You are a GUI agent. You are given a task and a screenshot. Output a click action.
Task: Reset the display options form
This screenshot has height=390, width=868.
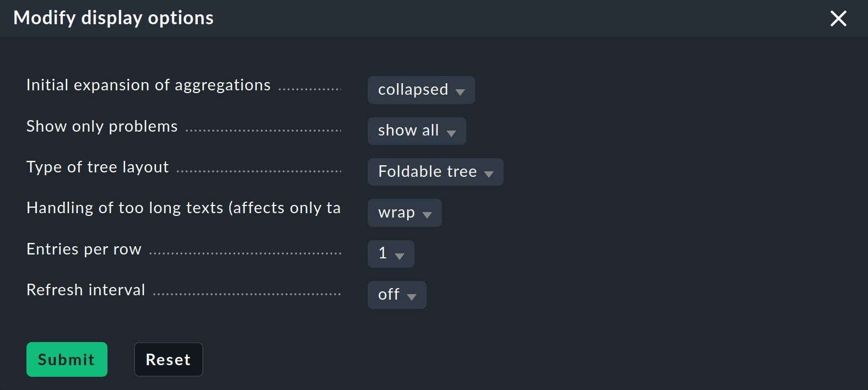pos(168,359)
